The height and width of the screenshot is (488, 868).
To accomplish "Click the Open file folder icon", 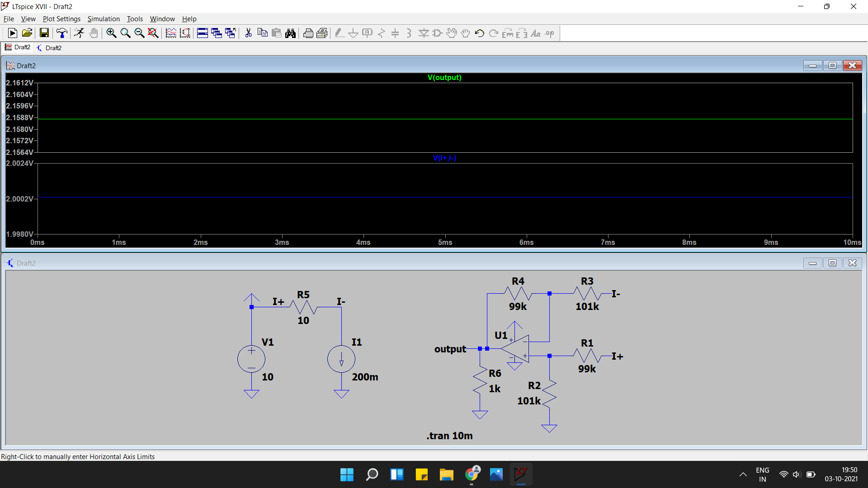I will point(27,33).
